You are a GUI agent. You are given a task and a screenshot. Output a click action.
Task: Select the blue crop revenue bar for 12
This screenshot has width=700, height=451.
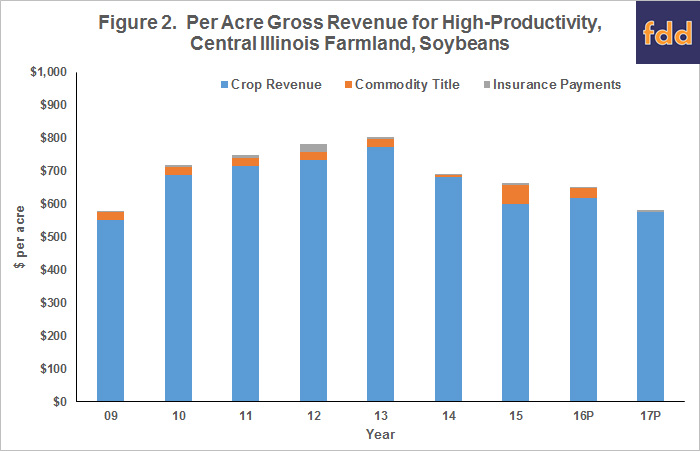point(313,280)
